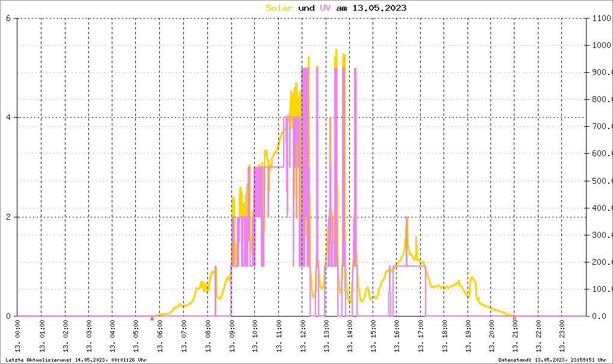The image size is (613, 364).
Task: Click the right axis value "800.0"
Action: (602, 100)
